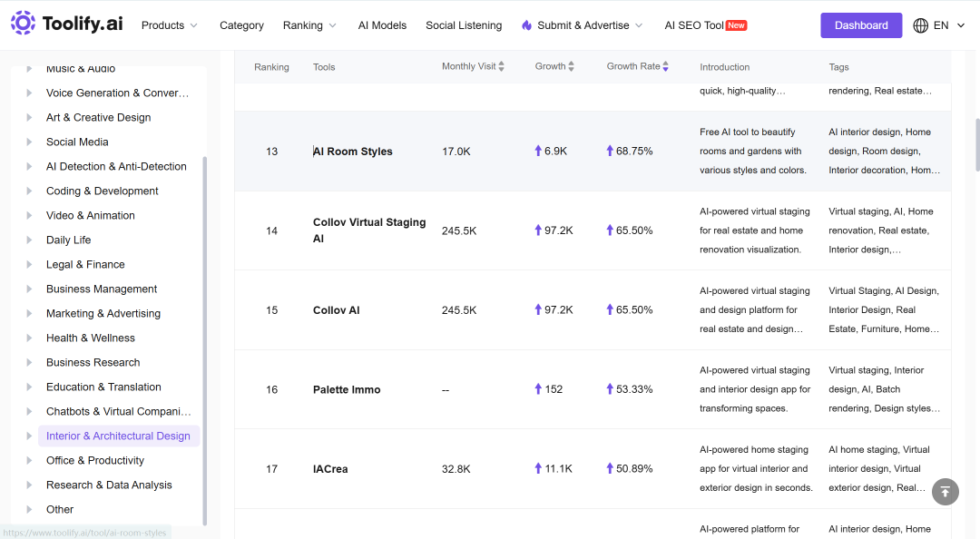
Task: Open the Collov AI tool link
Action: point(337,310)
